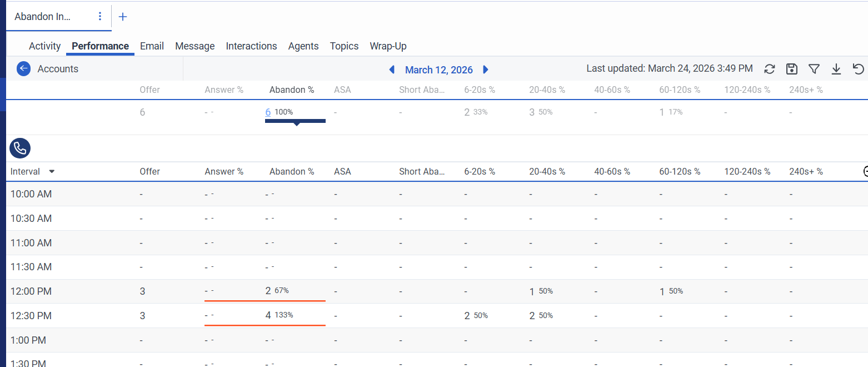
Task: Go to the previous day
Action: coord(392,70)
